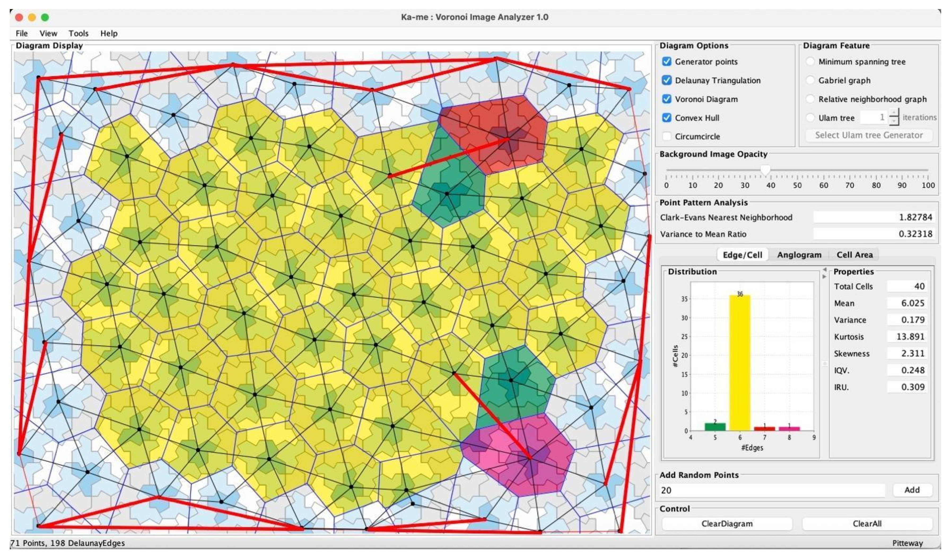Image resolution: width=951 pixels, height=560 pixels.
Task: Uncheck the Generator points checkbox
Action: click(667, 61)
